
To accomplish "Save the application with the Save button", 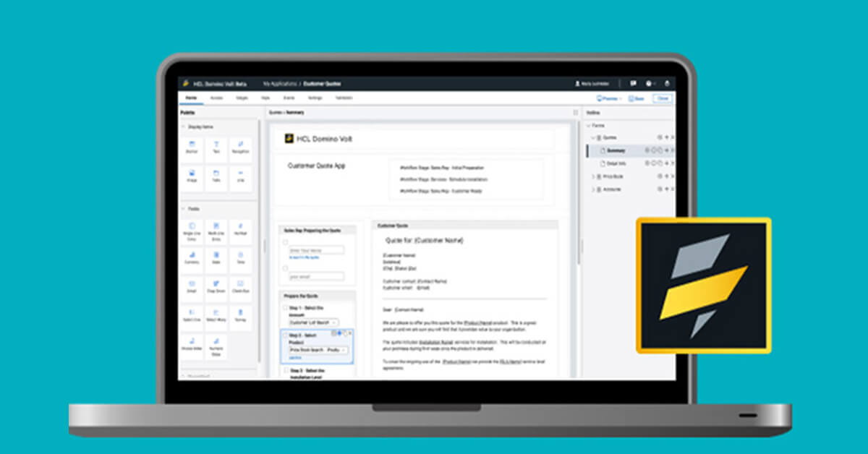I will [637, 98].
